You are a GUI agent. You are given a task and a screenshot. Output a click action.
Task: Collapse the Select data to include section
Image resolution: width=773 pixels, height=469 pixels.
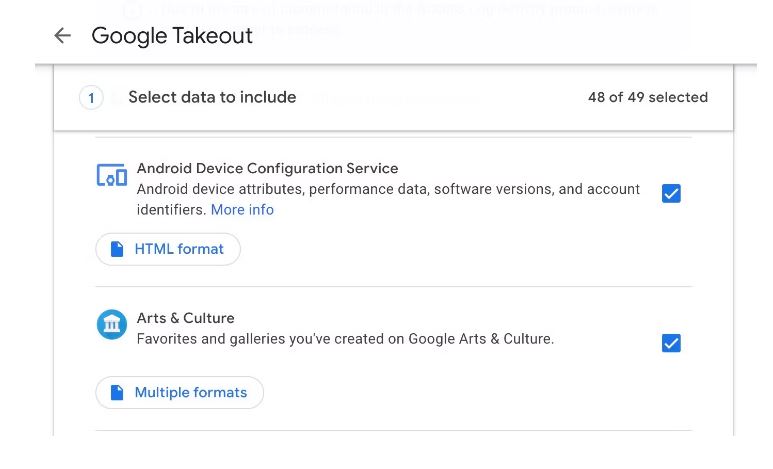tap(212, 98)
